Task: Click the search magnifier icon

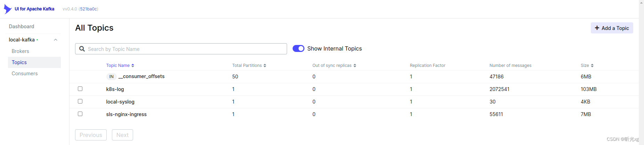Action: (82, 49)
